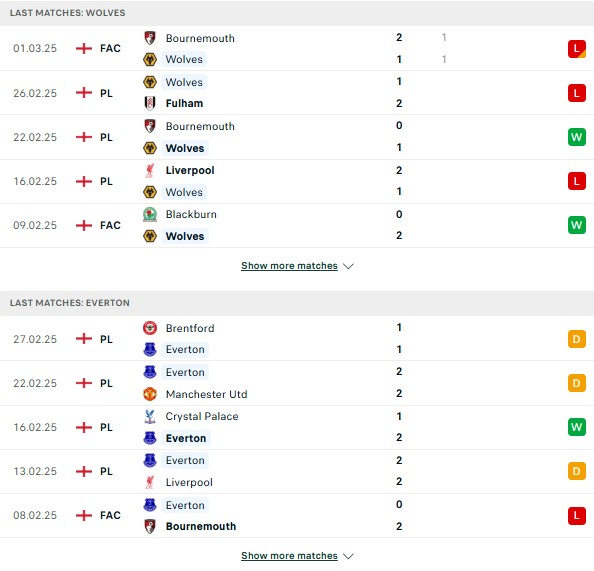Click the Brentford club crest icon
The width and height of the screenshot is (594, 571).
click(x=150, y=328)
